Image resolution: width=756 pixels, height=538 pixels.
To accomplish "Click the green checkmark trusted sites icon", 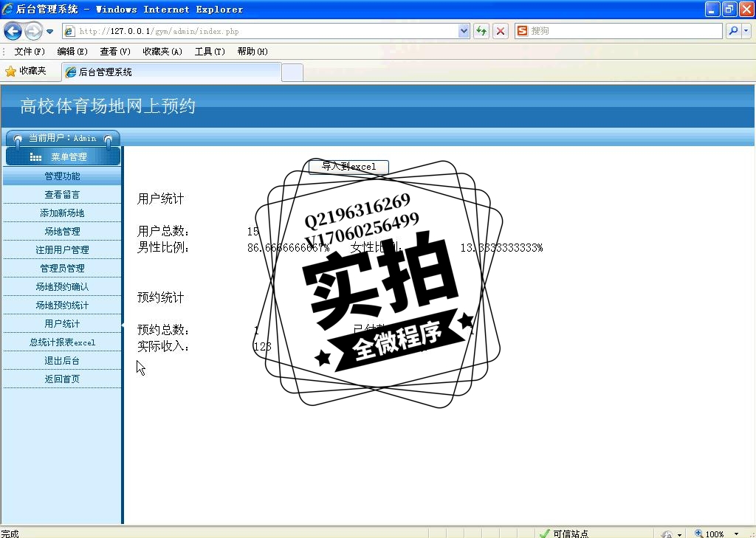I will 544,533.
